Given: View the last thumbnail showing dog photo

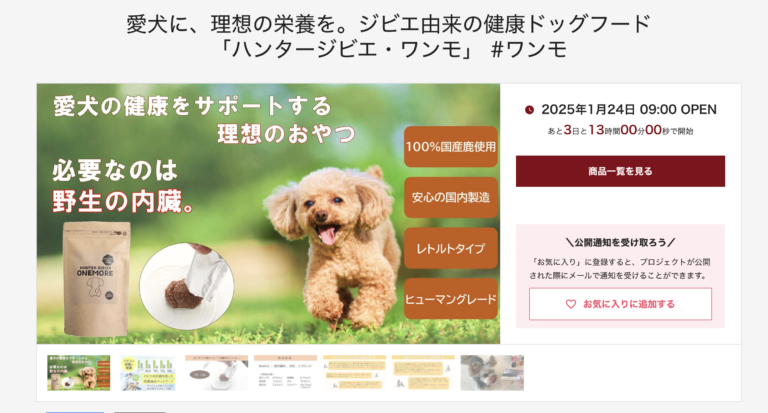Looking at the screenshot, I should tap(492, 373).
